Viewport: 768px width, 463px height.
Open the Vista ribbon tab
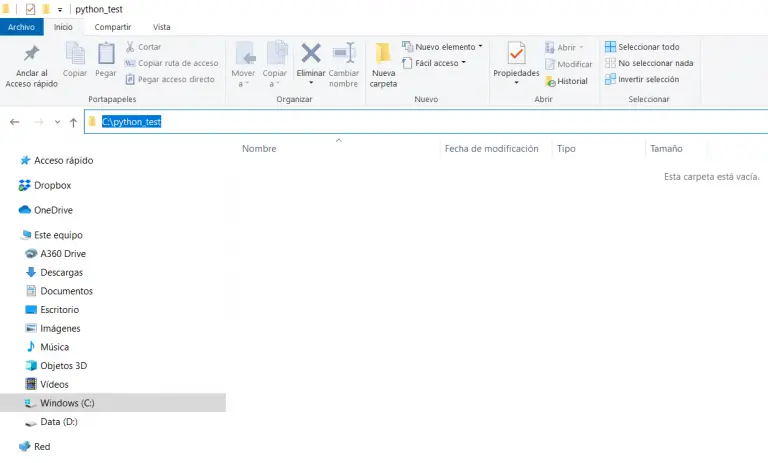(x=161, y=27)
